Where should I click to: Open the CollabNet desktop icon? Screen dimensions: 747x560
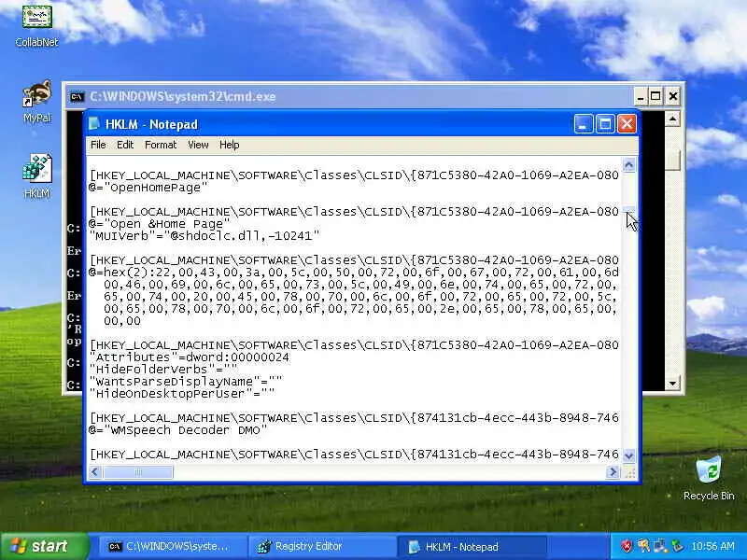[36, 25]
